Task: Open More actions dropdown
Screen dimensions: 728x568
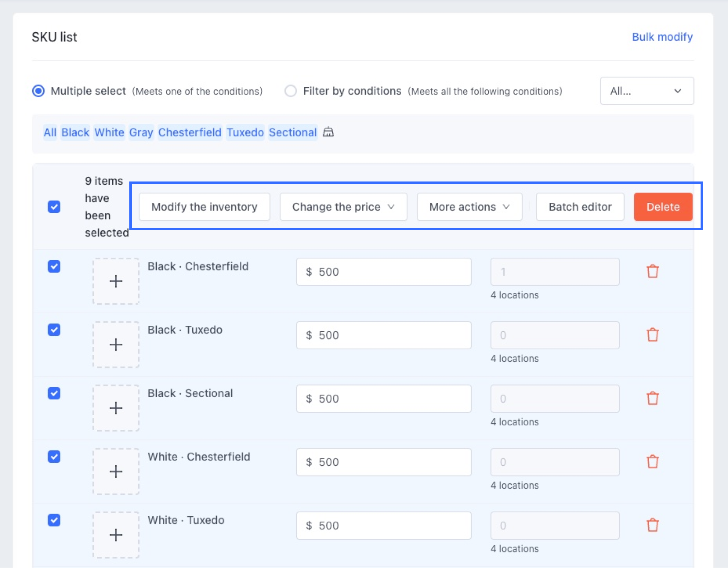Action: pos(469,207)
